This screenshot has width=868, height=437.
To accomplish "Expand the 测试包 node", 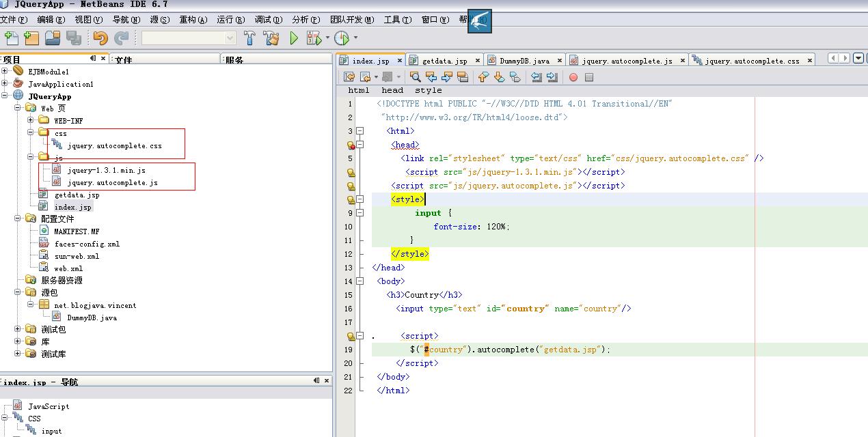I will [x=18, y=329].
